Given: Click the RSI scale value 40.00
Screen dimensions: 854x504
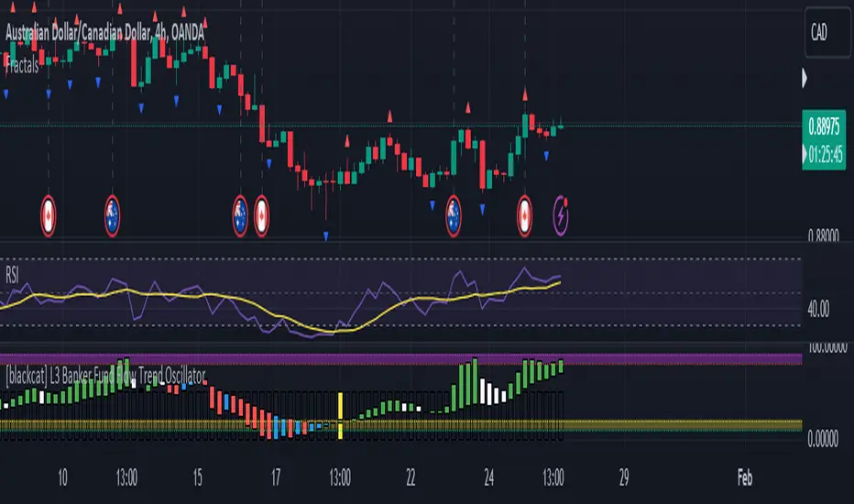Looking at the screenshot, I should (818, 310).
